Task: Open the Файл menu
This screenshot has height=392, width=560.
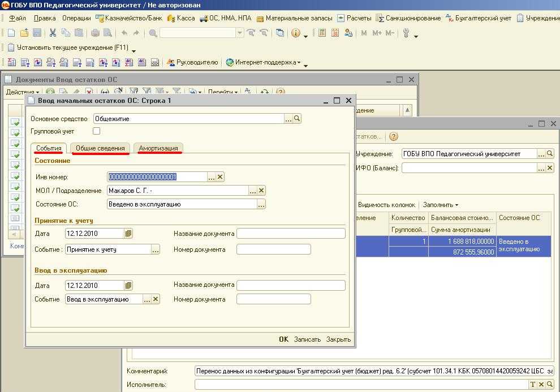Action: (x=18, y=18)
